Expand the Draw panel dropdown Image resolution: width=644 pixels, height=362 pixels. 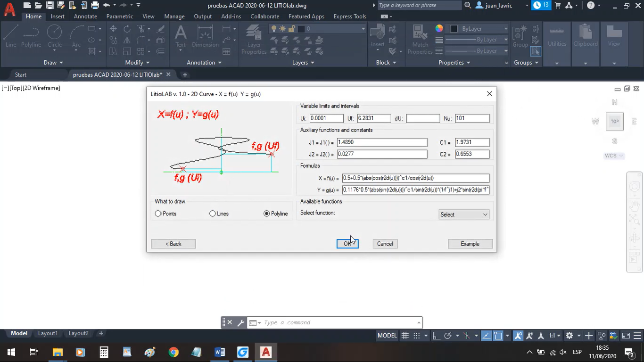coord(53,62)
